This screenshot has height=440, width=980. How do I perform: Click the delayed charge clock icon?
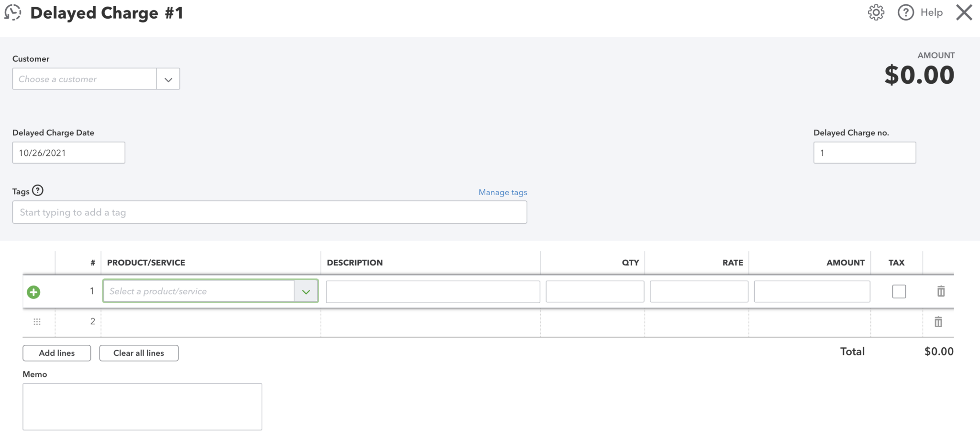13,12
